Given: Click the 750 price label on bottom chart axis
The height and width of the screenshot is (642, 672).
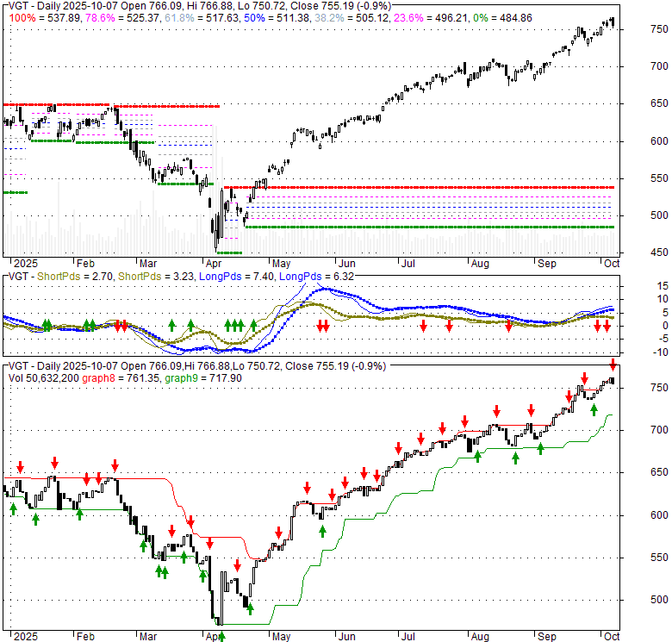Looking at the screenshot, I should click(x=659, y=388).
